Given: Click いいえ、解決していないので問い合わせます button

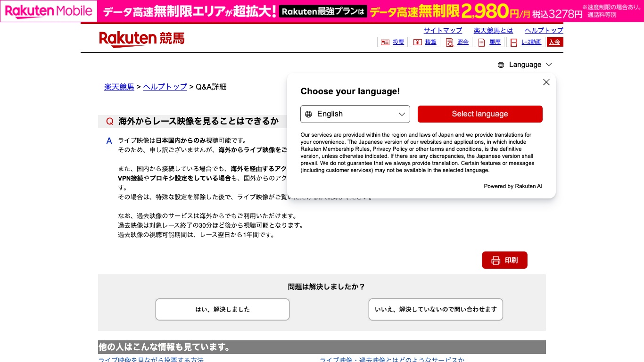Looking at the screenshot, I should click(436, 310).
